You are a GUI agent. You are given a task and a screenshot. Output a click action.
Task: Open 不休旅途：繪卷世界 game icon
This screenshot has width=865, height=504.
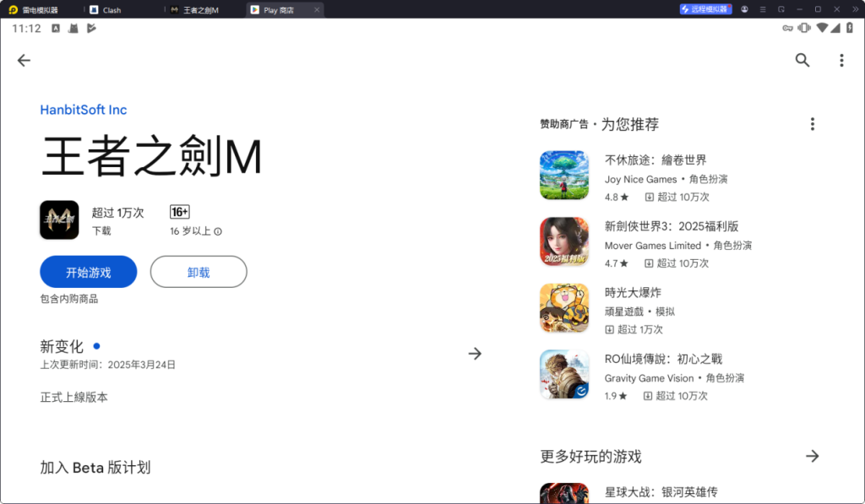coord(564,176)
